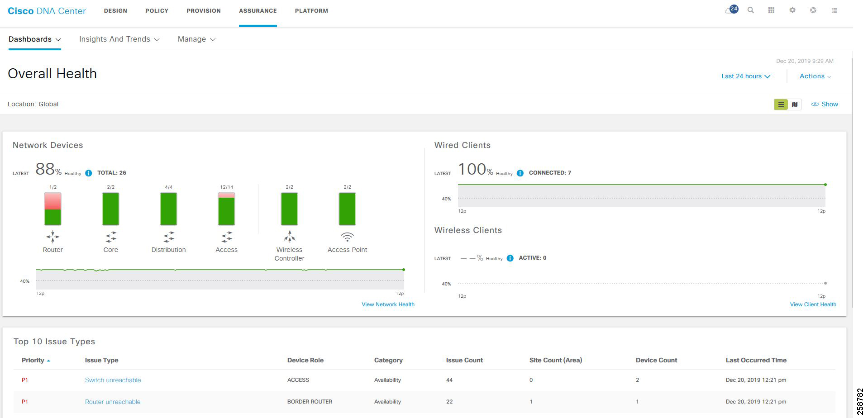Switch to map view toggle
This screenshot has width=868, height=418.
pos(795,104)
